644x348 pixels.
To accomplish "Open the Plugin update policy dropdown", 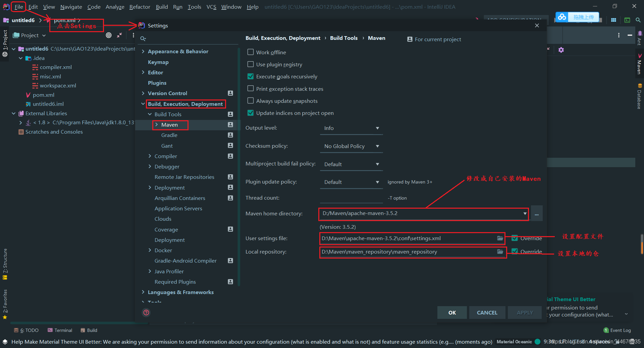I will click(x=351, y=182).
